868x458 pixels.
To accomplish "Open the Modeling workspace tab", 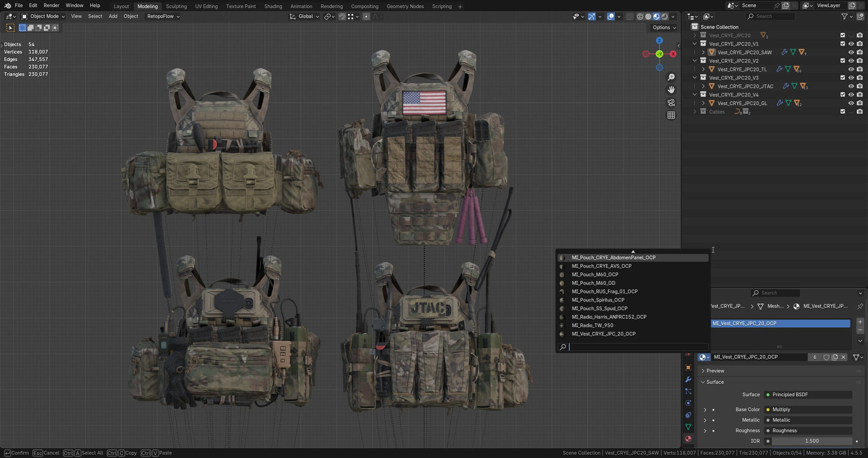I will coord(147,6).
